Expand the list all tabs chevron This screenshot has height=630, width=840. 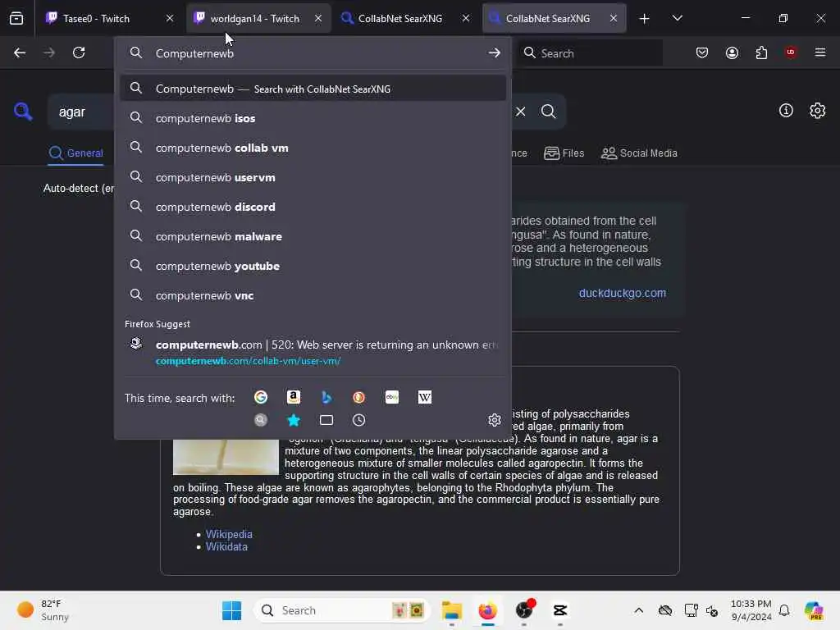coord(677,19)
